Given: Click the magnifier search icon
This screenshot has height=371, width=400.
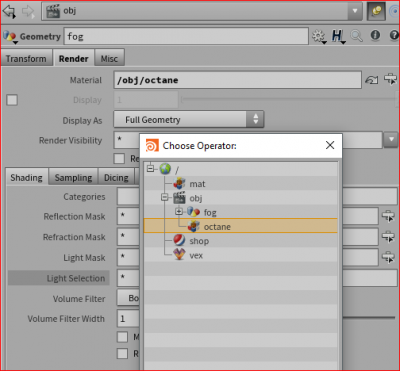Looking at the screenshot, I should coord(356,36).
